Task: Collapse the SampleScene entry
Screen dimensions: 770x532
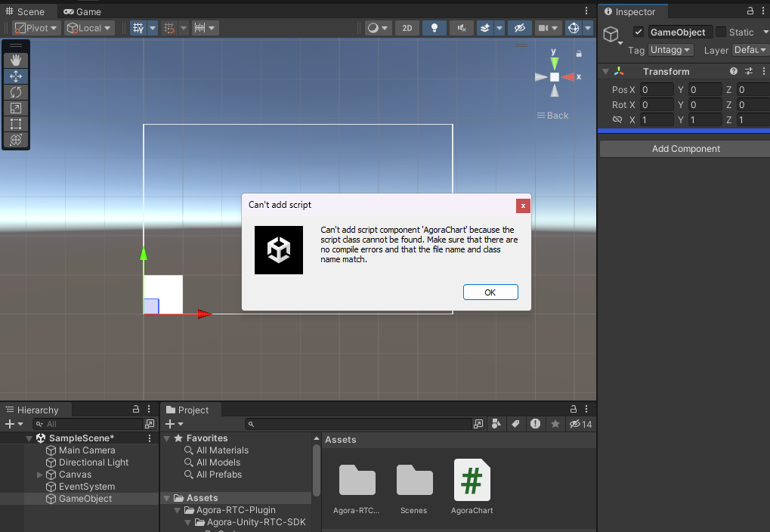Action: (29, 438)
